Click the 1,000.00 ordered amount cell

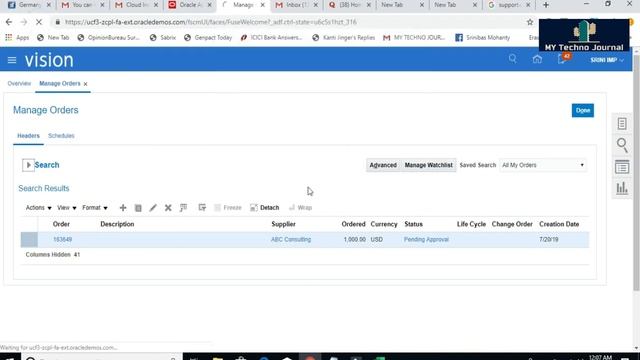(354, 240)
